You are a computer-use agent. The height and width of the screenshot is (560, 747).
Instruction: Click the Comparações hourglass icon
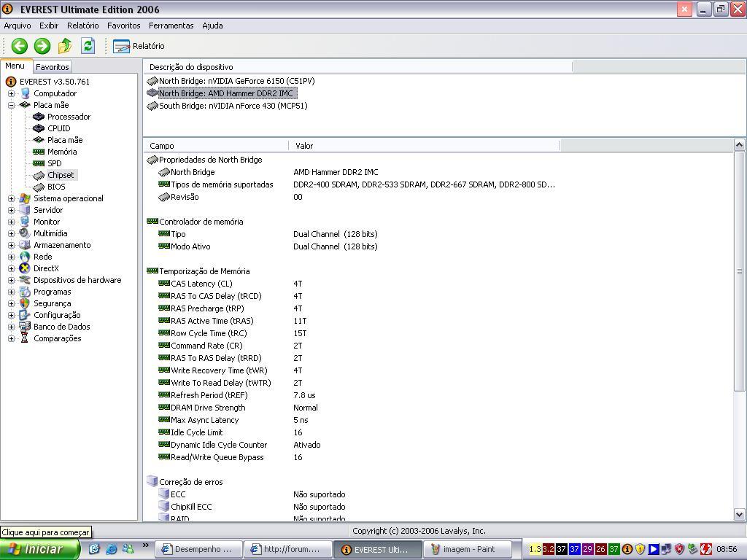(25, 338)
